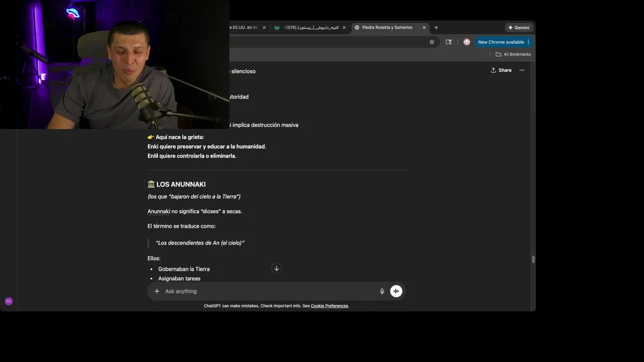This screenshot has height=362, width=644.
Task: Click the Gobernaban la Tierra bullet
Action: [x=184, y=269]
